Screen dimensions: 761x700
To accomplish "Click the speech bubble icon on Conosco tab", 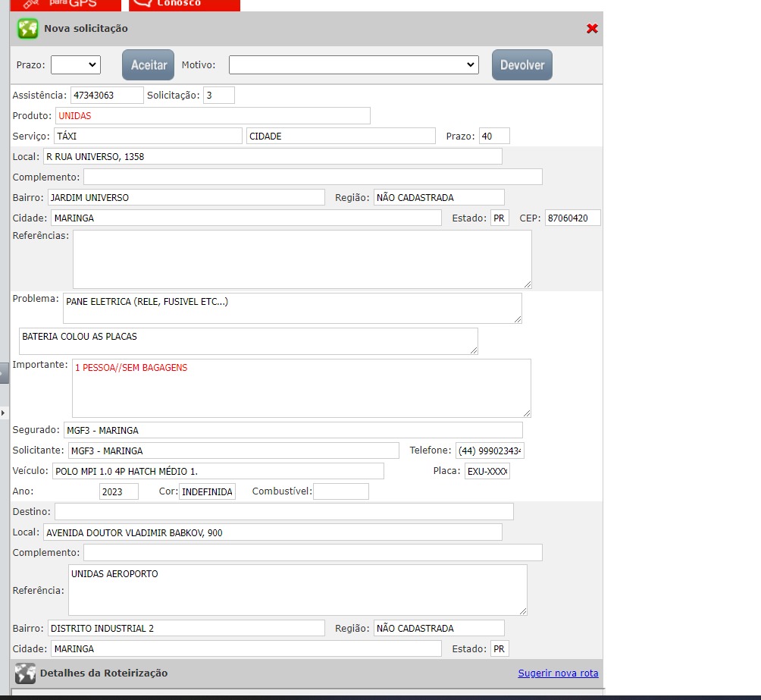I will [x=142, y=3].
